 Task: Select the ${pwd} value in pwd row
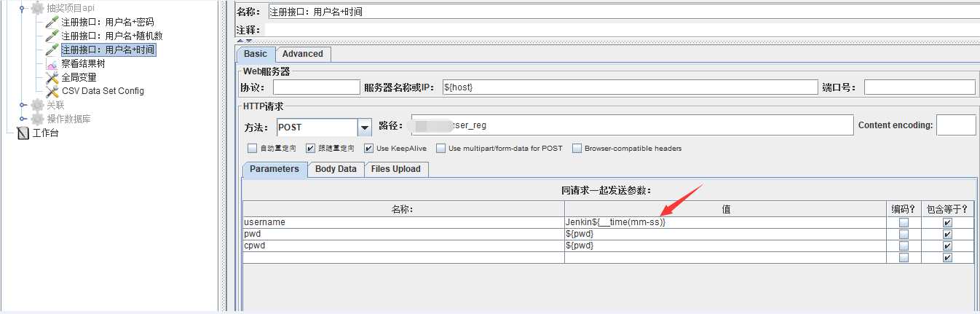[725, 234]
